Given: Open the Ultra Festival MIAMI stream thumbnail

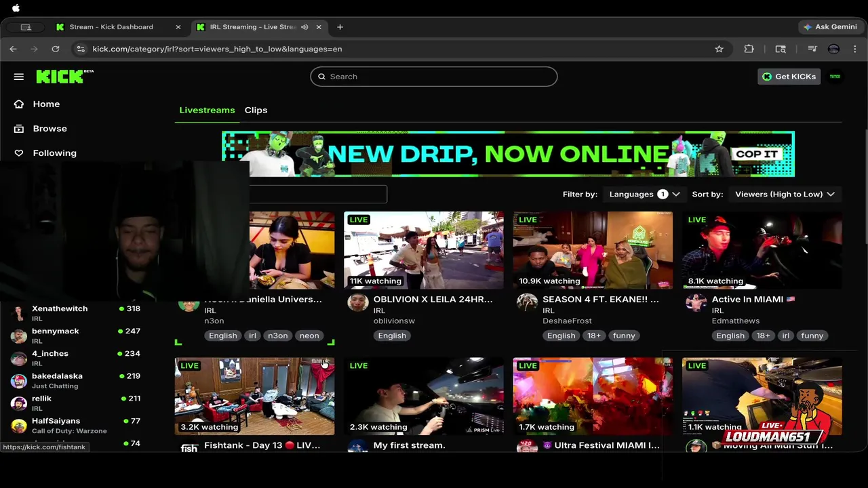Looking at the screenshot, I should pos(593,396).
